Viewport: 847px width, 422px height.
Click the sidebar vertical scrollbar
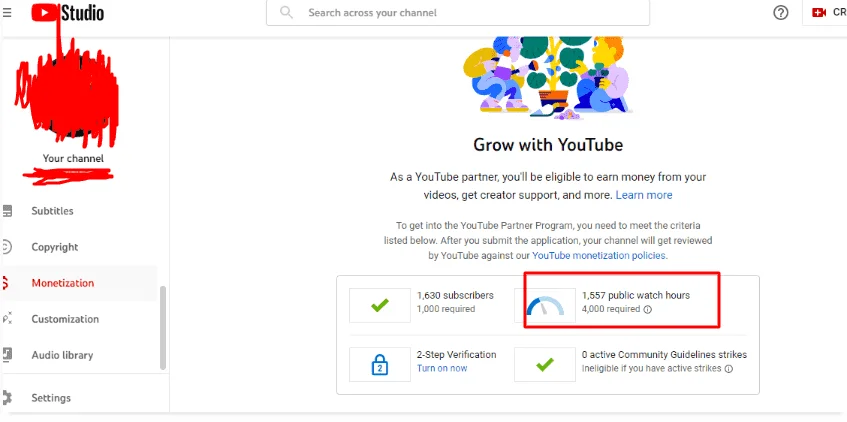(163, 327)
